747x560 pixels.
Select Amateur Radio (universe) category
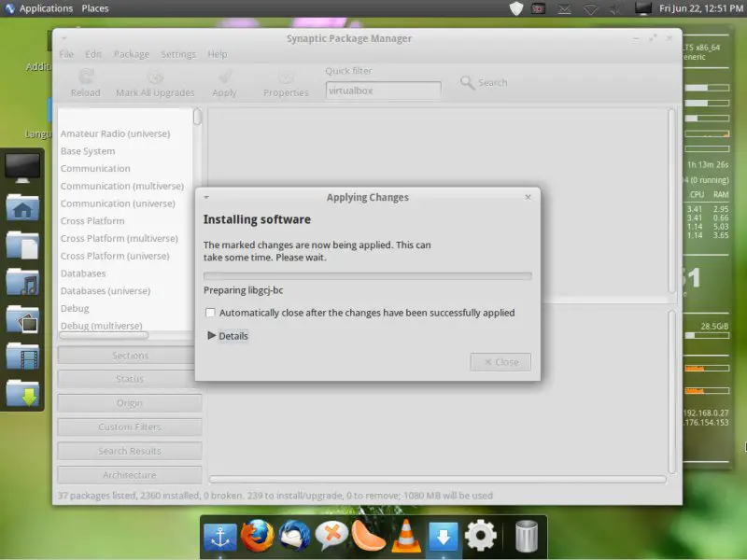(115, 133)
